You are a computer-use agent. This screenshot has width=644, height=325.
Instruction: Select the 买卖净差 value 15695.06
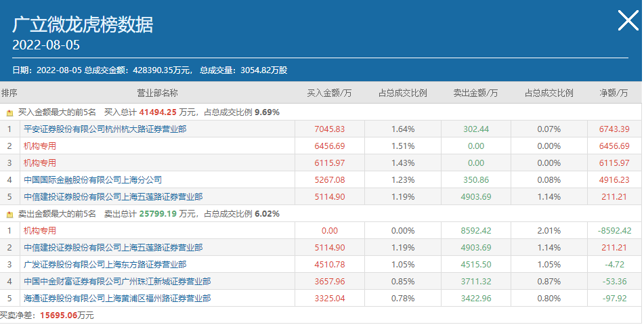tap(59, 315)
